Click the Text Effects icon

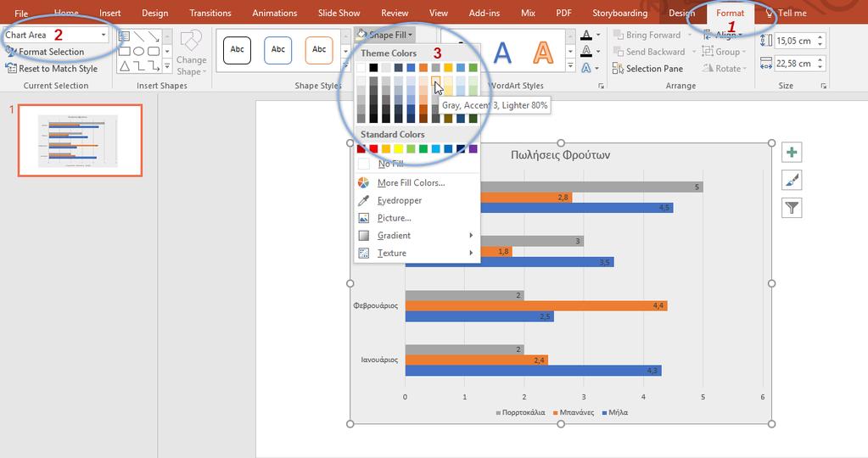(x=586, y=68)
